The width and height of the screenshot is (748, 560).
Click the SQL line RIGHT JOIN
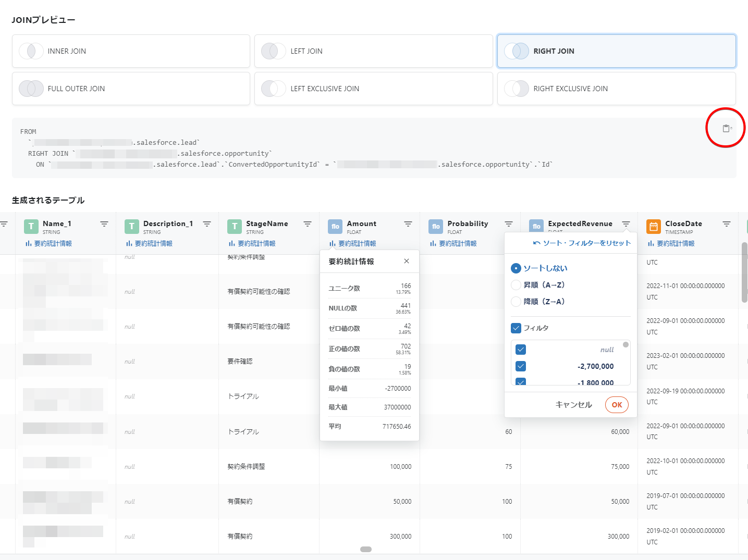coord(150,153)
